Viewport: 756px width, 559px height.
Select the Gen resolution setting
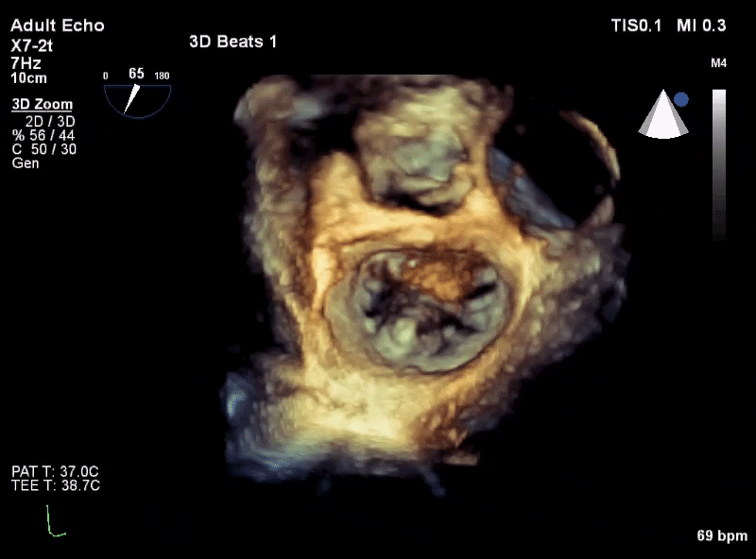[x=26, y=163]
